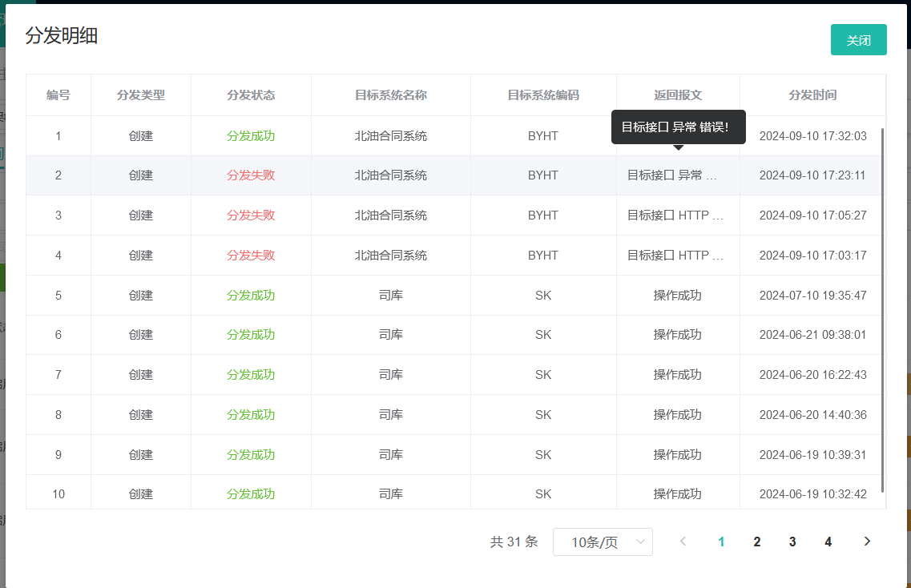Click the 目标系统名称 column header
The image size is (911, 588).
pos(391,95)
